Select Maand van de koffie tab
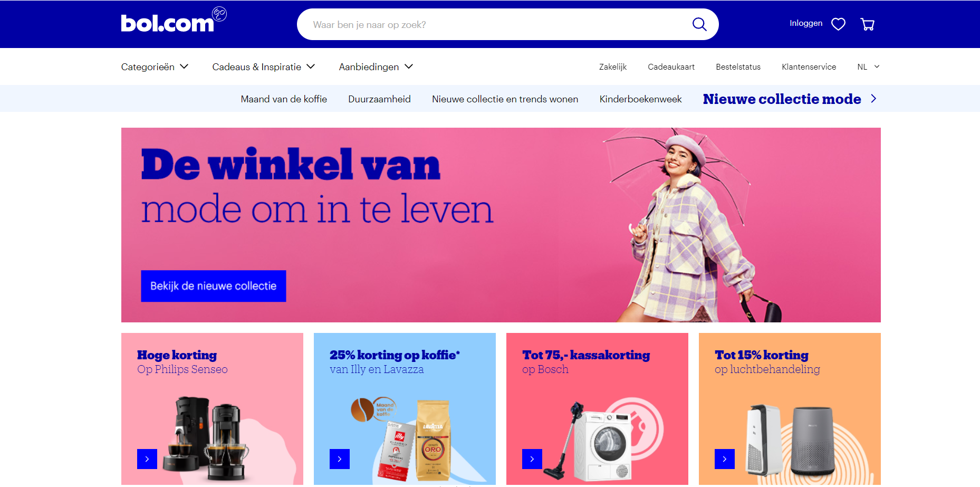Viewport: 980px width, 487px height. point(284,99)
